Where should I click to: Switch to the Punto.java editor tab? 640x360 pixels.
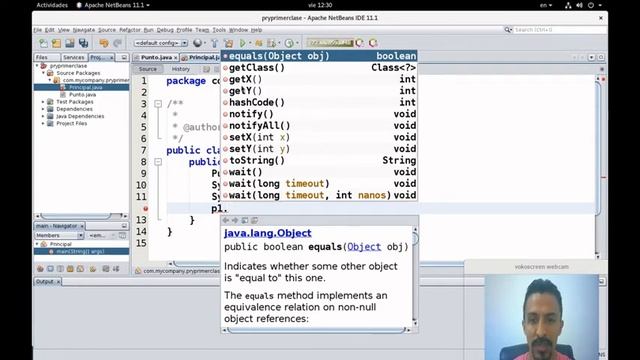(156, 58)
